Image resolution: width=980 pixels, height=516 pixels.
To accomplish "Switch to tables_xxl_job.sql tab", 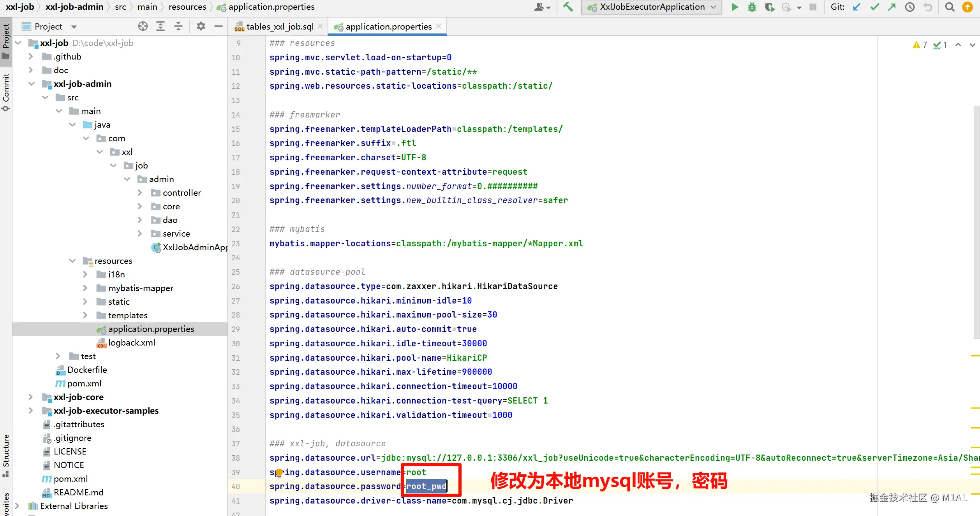I will pyautogui.click(x=280, y=26).
